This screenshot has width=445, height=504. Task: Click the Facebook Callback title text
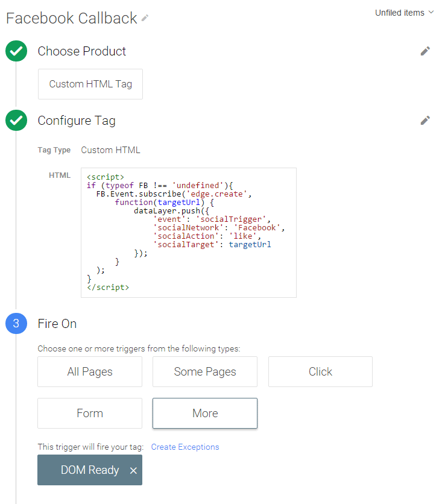pos(71,18)
